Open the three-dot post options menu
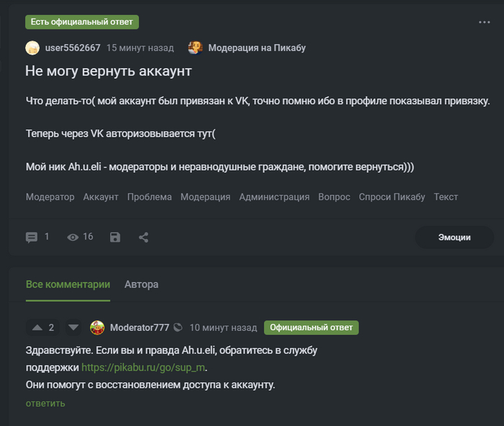Image resolution: width=504 pixels, height=426 pixels. click(x=484, y=22)
